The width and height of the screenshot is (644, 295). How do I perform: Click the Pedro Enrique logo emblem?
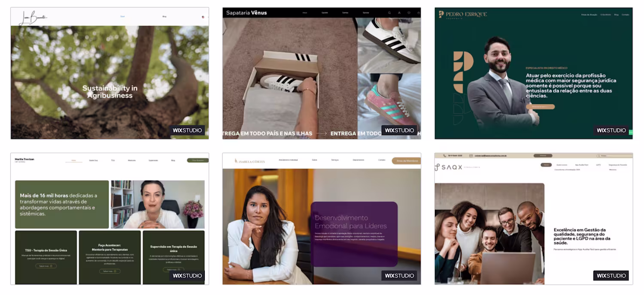click(x=441, y=14)
